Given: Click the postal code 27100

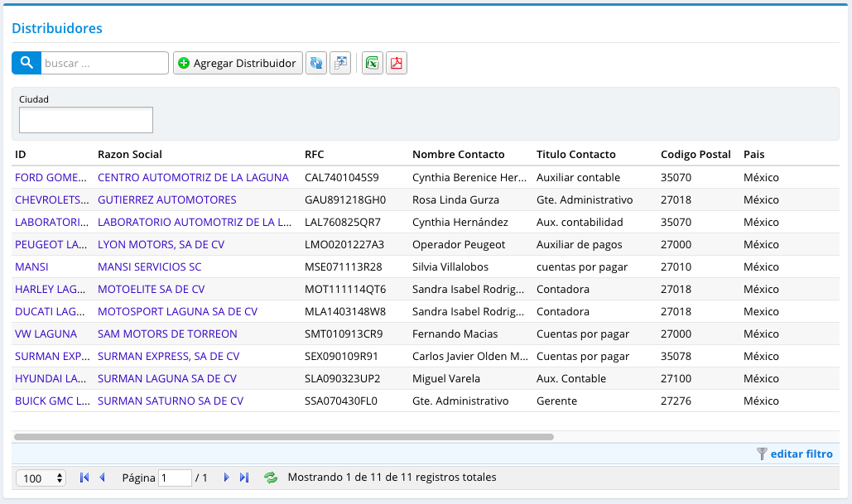Looking at the screenshot, I should tap(676, 378).
